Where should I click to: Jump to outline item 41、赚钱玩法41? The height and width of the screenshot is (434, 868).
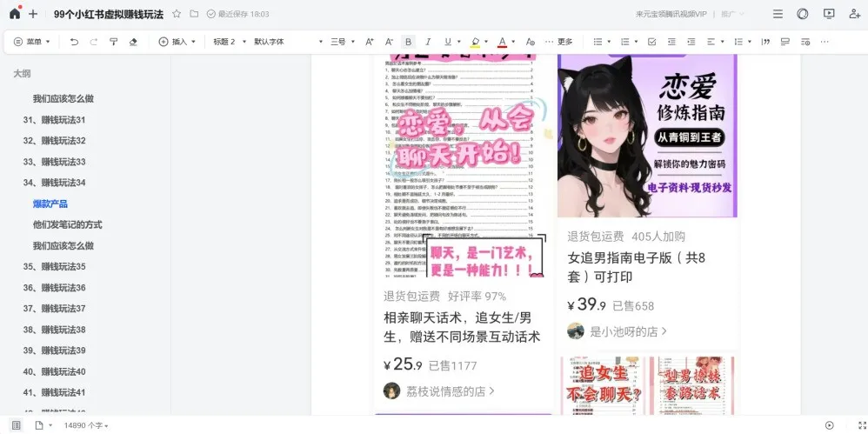coord(54,392)
